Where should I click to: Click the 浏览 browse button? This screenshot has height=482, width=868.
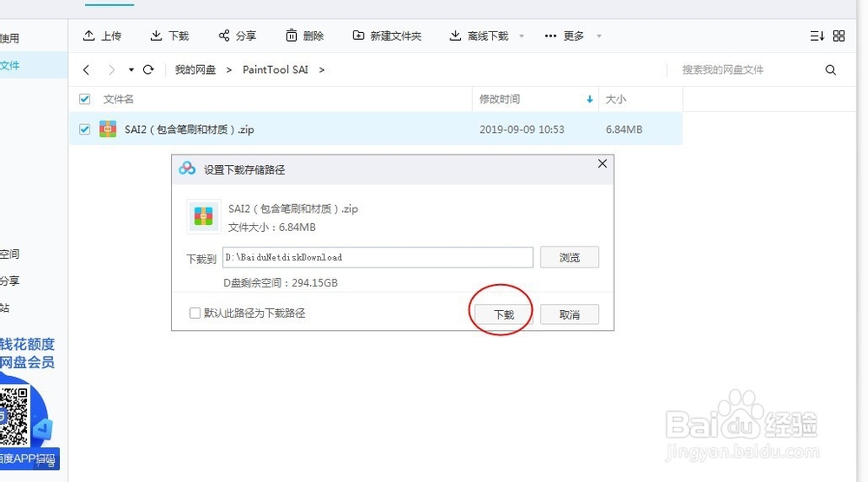coord(569,258)
